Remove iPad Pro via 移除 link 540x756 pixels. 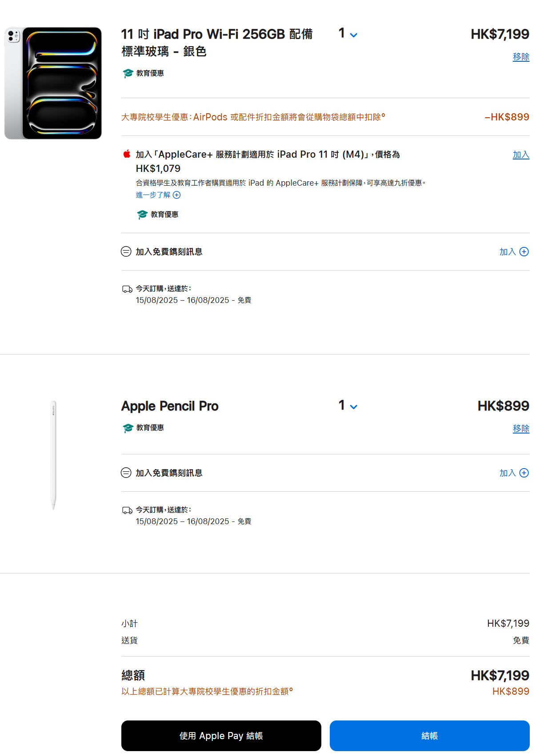coord(521,57)
